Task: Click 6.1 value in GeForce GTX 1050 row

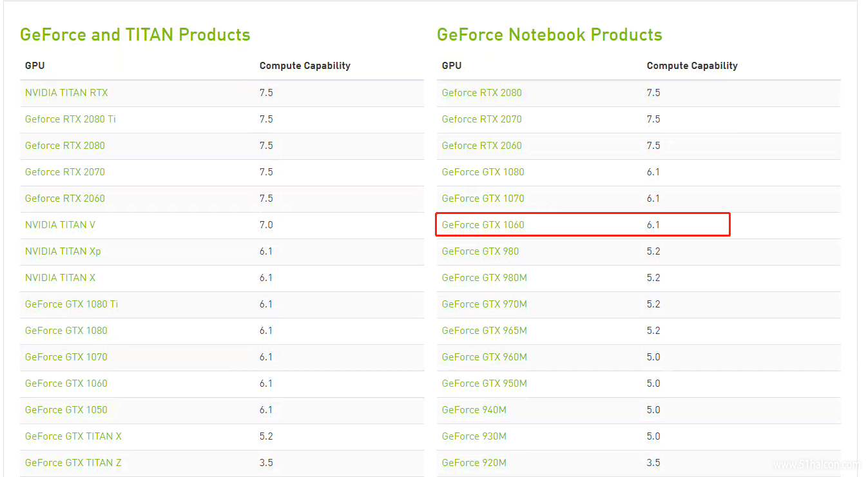Action: [266, 410]
